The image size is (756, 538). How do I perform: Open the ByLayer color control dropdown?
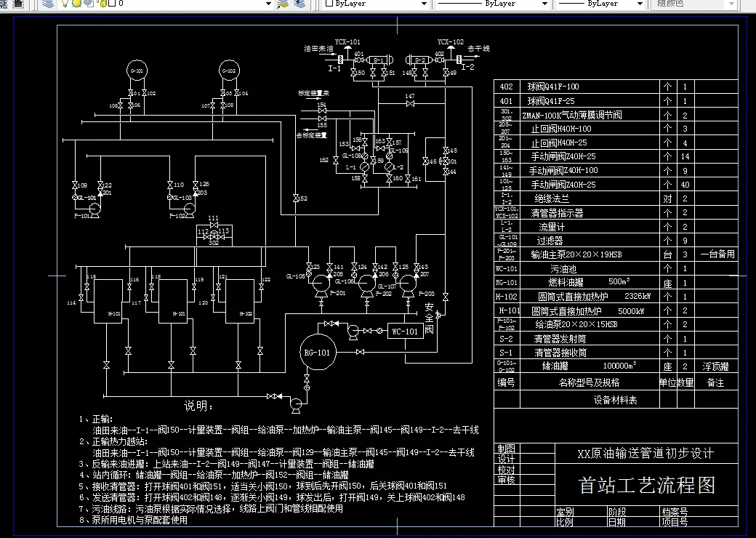[x=424, y=4]
